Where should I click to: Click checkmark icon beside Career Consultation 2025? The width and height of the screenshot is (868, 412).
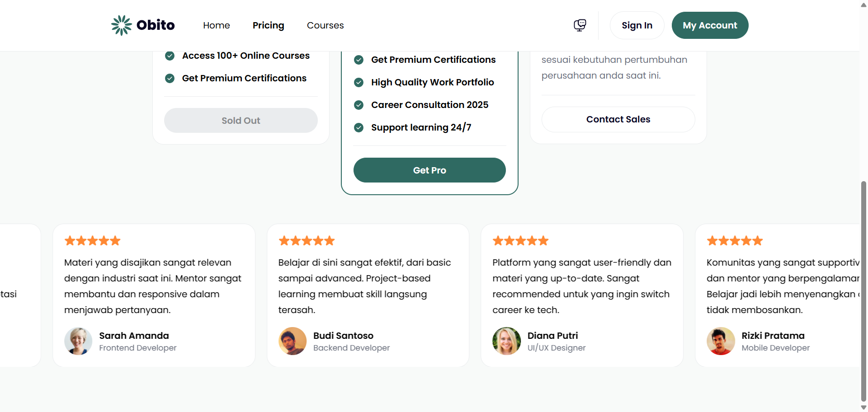tap(359, 105)
